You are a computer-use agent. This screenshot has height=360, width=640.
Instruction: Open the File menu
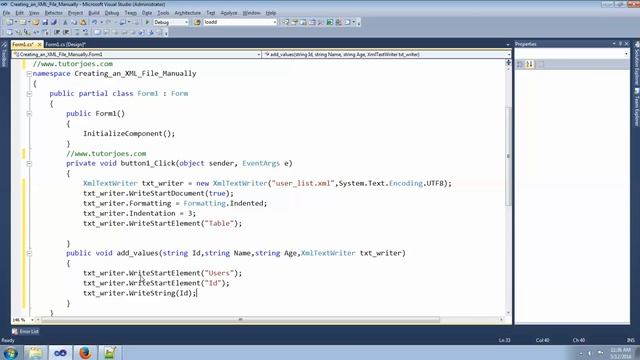[x=7, y=13]
